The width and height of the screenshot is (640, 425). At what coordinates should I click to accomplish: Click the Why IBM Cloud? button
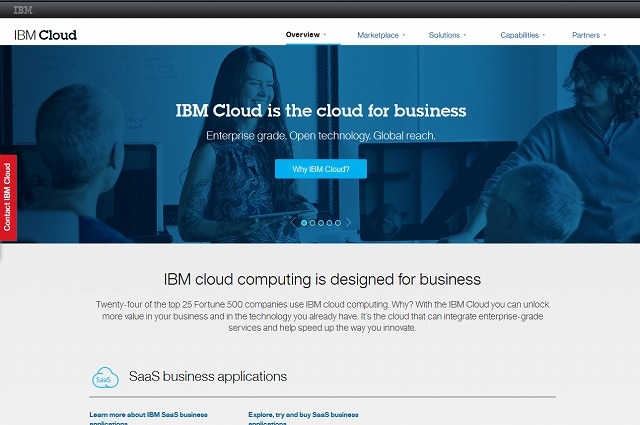(x=321, y=169)
